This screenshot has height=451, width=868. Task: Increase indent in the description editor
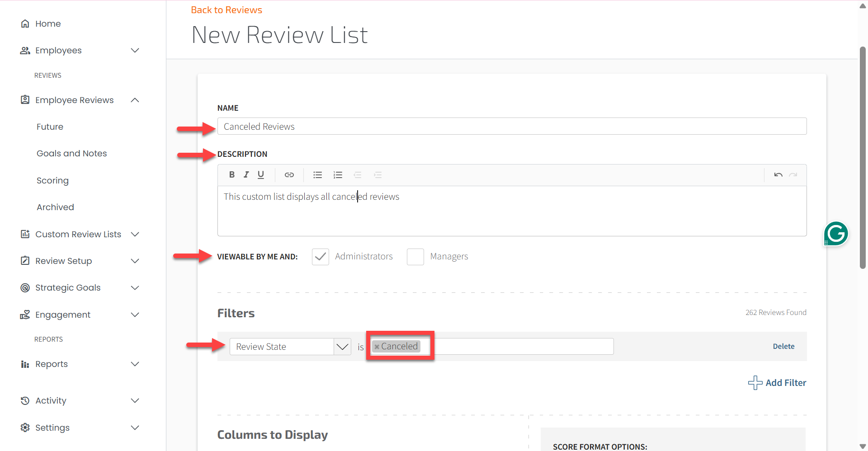(378, 175)
